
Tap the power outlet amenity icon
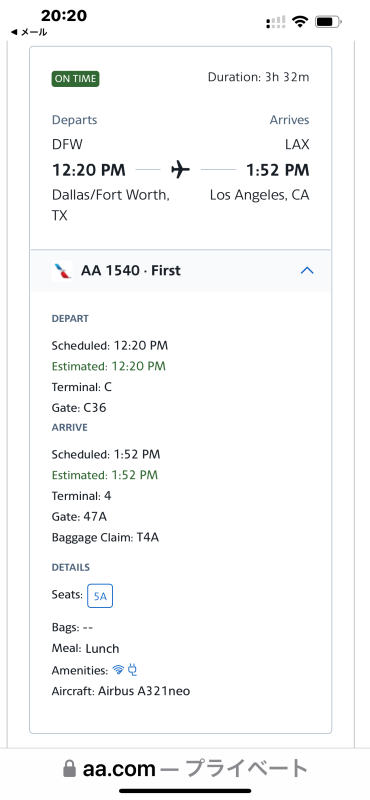tap(133, 670)
